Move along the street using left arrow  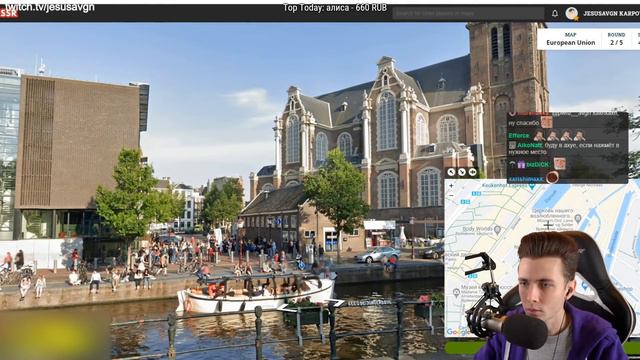pos(287,308)
